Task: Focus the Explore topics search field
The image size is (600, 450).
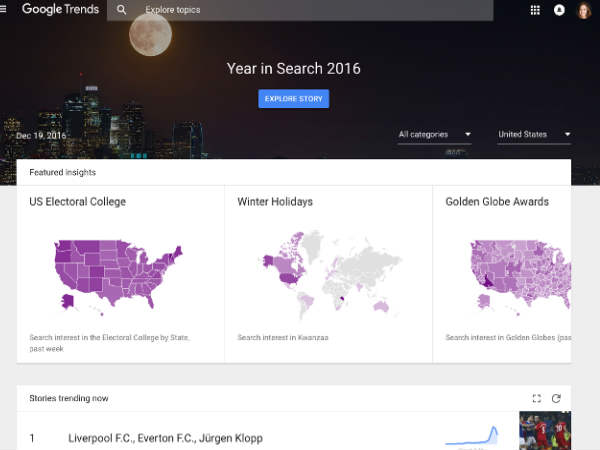Action: 300,10
